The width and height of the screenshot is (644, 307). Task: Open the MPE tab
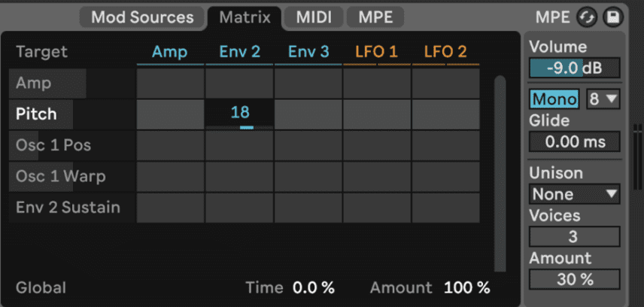click(375, 17)
